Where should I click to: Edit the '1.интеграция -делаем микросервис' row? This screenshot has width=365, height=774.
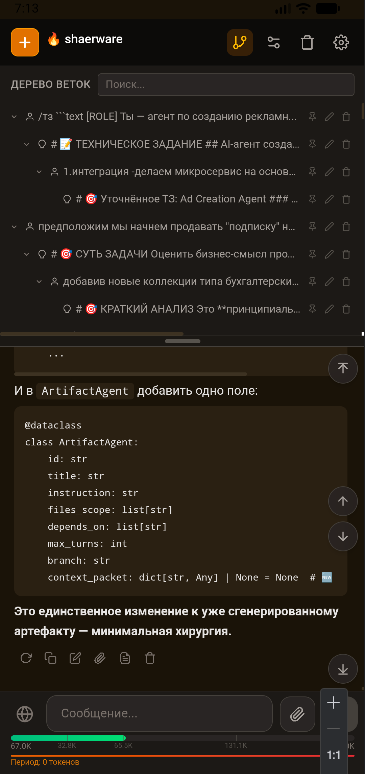pos(329,172)
